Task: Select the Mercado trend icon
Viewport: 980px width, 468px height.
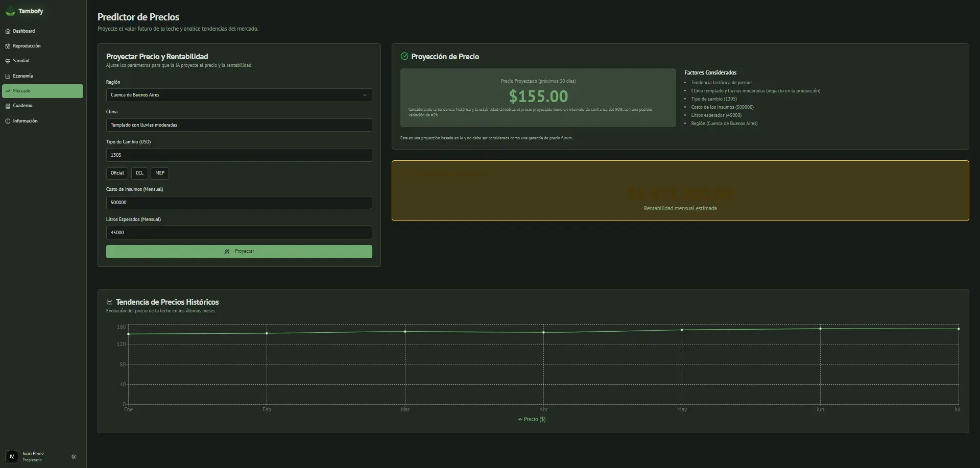Action: point(8,91)
